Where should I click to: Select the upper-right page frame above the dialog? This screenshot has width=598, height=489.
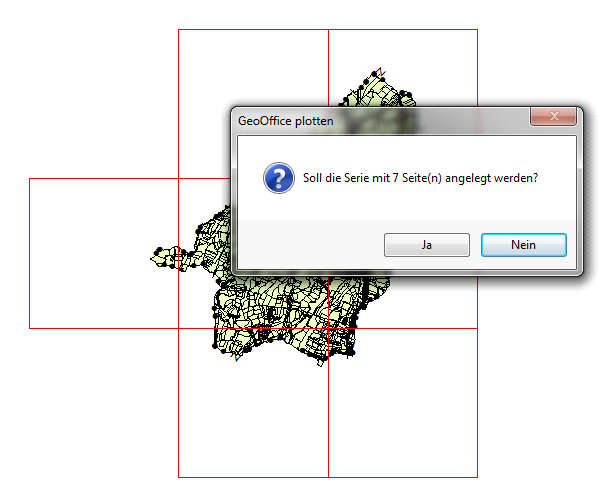[x=403, y=68]
